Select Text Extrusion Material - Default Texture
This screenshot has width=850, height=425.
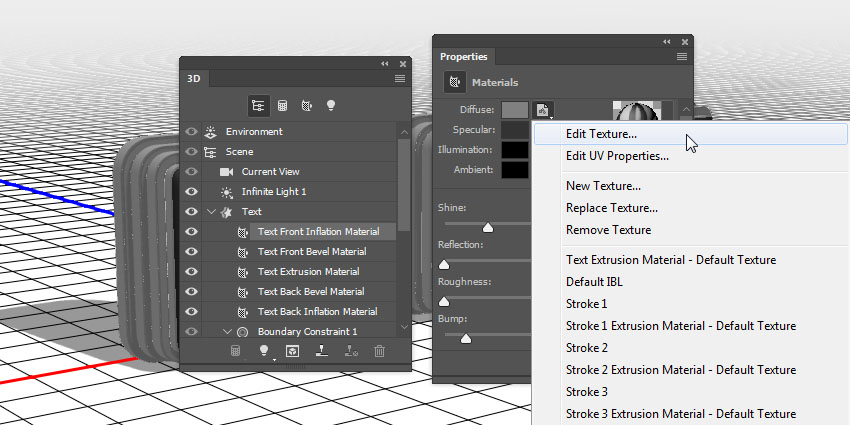[x=691, y=260]
